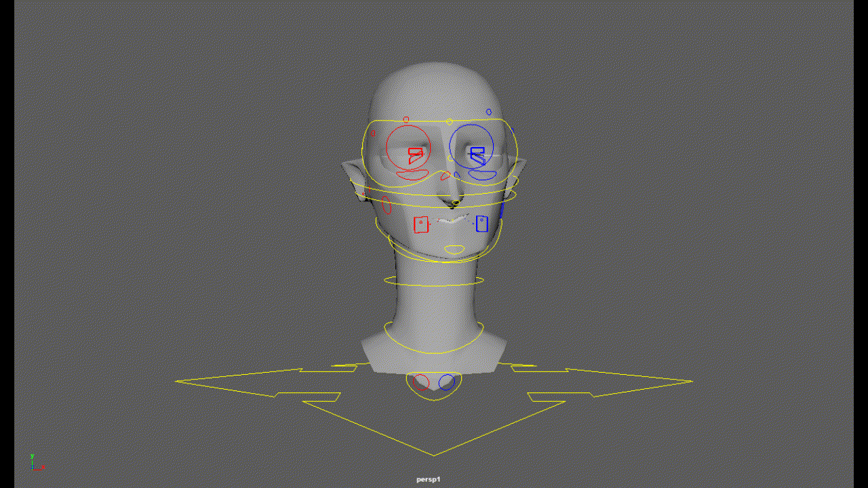This screenshot has width=868, height=488.
Task: Pick the small yellow circle atop the mask
Action: [x=449, y=121]
